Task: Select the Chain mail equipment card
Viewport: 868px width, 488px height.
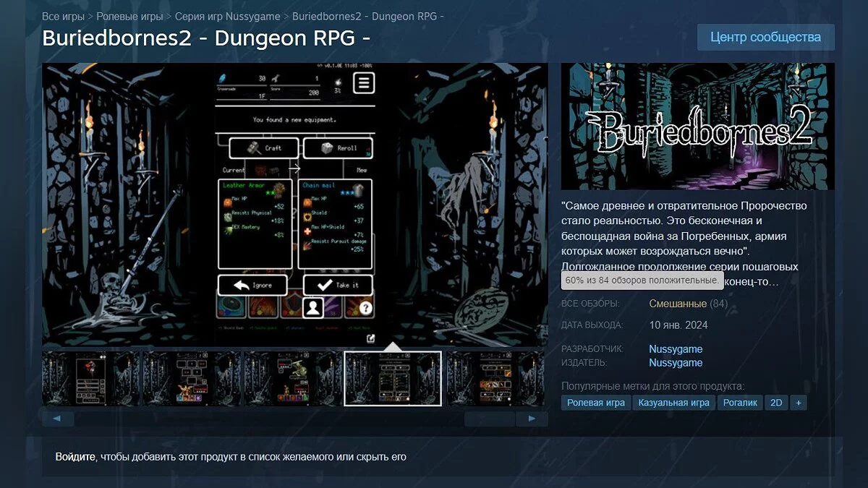Action: pyautogui.click(x=335, y=224)
